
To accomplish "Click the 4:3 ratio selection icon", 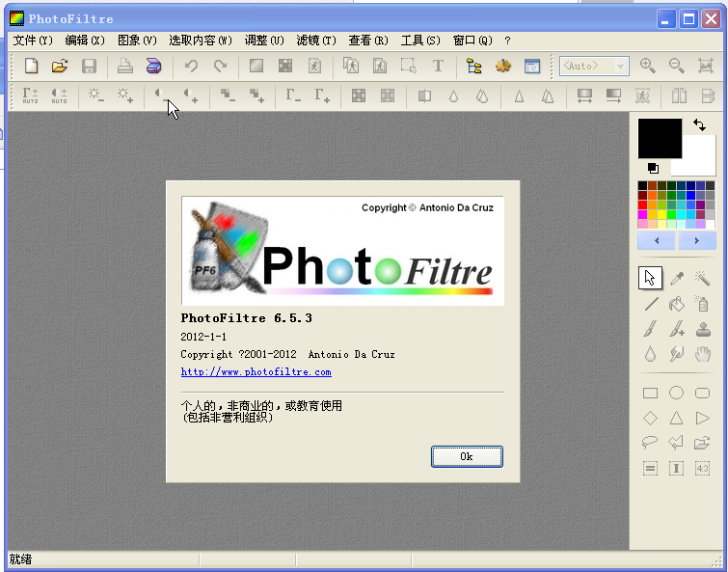I will (703, 468).
